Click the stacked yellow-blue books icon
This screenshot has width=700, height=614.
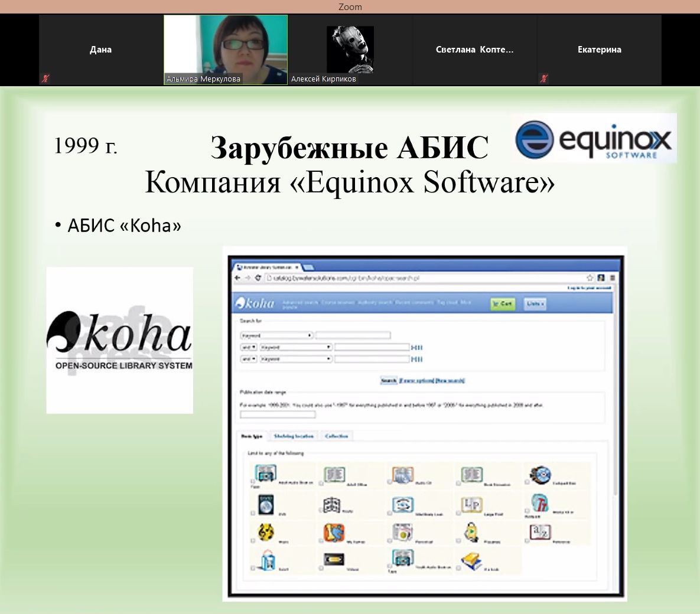tap(471, 561)
